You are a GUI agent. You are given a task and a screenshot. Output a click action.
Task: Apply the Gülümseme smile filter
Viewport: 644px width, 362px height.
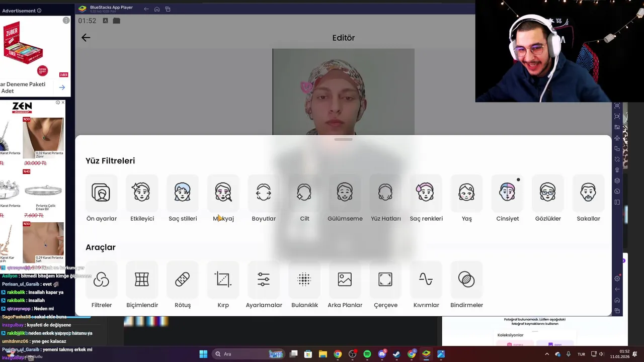[345, 198]
